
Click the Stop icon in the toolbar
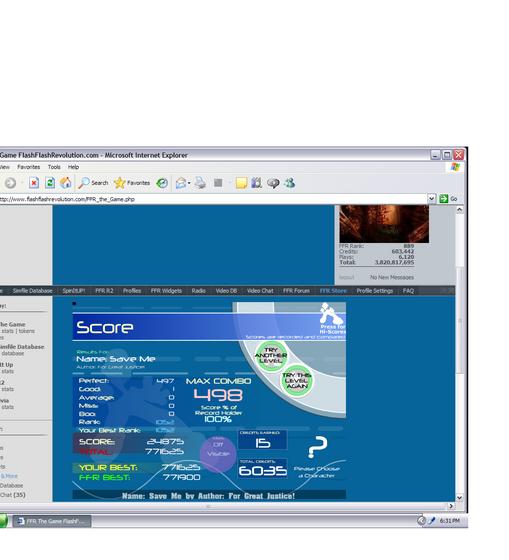[x=34, y=183]
